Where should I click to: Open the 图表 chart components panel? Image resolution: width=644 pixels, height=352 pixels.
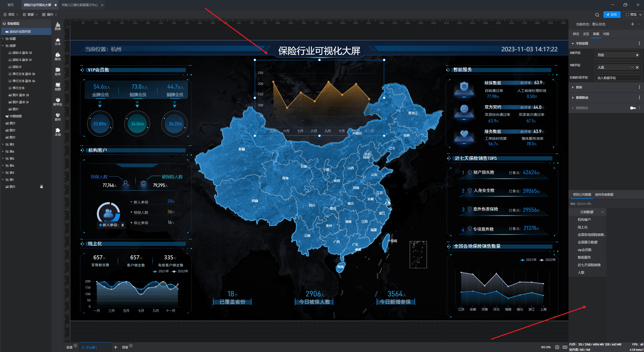58,26
